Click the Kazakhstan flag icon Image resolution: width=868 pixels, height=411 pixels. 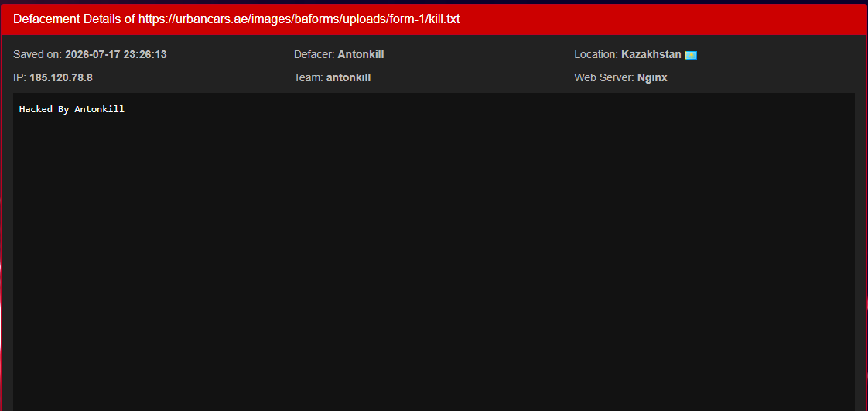(690, 55)
